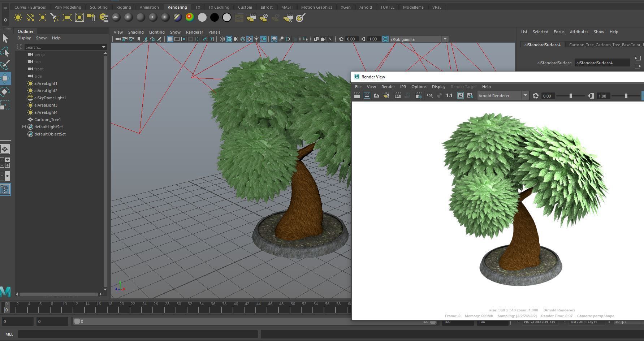Click the Outliner vertical scrollbar
The height and width of the screenshot is (341, 644).
click(105, 172)
